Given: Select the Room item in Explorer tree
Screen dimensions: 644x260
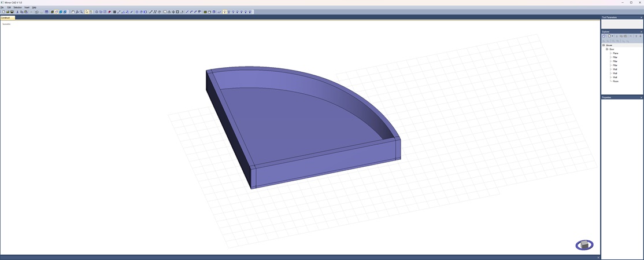Looking at the screenshot, I should [x=616, y=81].
